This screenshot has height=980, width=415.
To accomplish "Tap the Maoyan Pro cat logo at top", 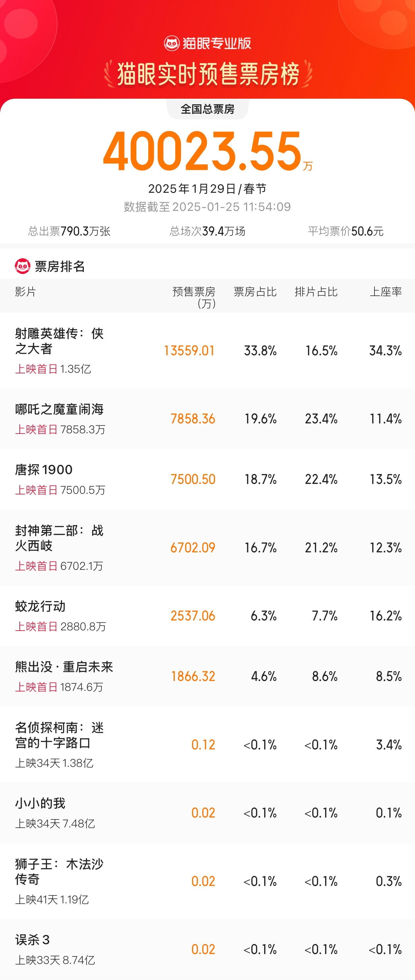I will pyautogui.click(x=172, y=43).
